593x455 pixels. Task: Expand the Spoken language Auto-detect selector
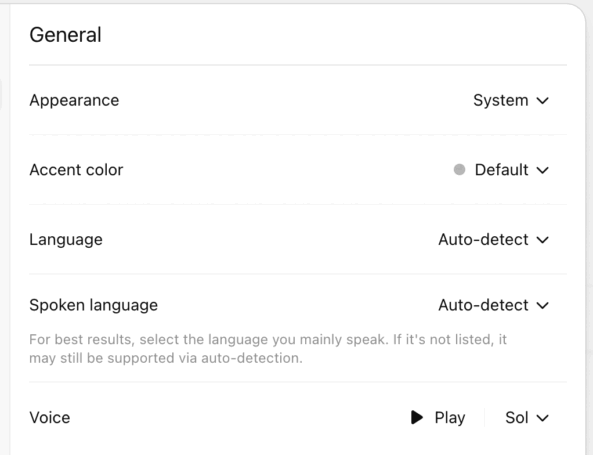pyautogui.click(x=494, y=305)
